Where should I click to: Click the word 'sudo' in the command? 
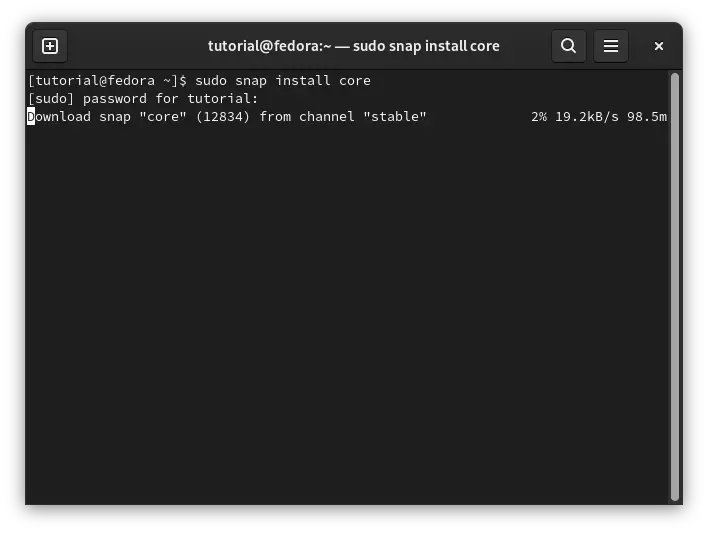(211, 81)
